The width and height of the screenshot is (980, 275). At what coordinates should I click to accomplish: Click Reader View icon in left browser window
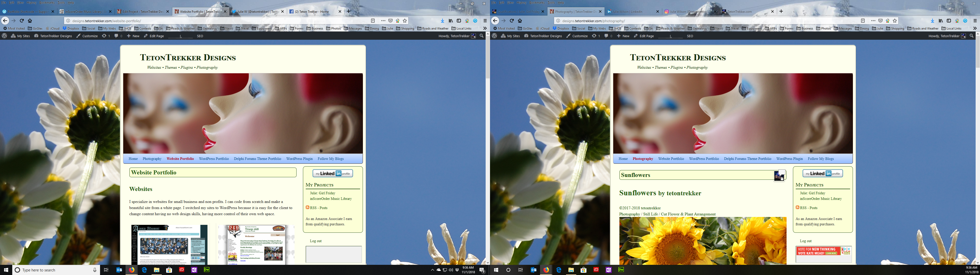click(373, 21)
